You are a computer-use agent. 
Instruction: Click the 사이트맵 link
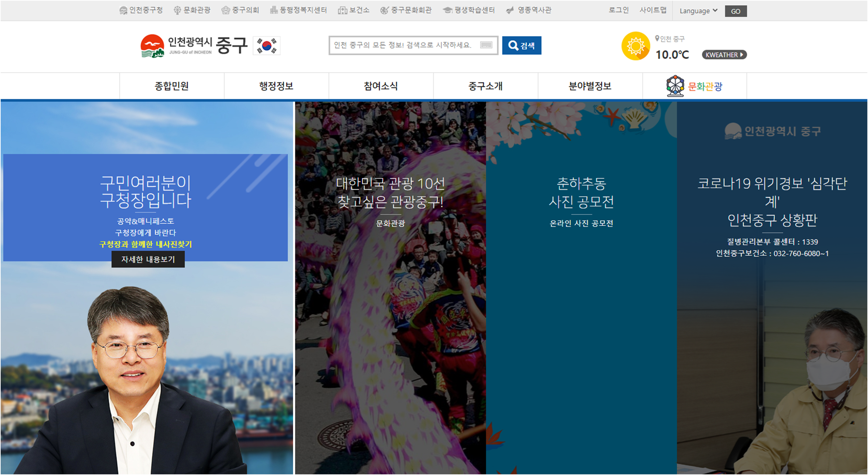[653, 10]
